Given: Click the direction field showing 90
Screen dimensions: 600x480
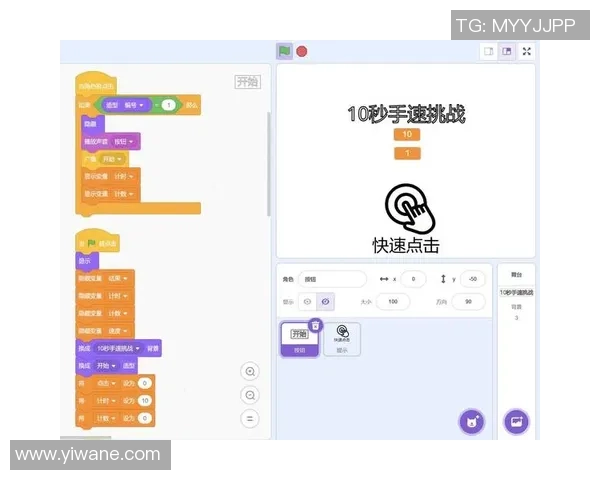Looking at the screenshot, I should [468, 302].
